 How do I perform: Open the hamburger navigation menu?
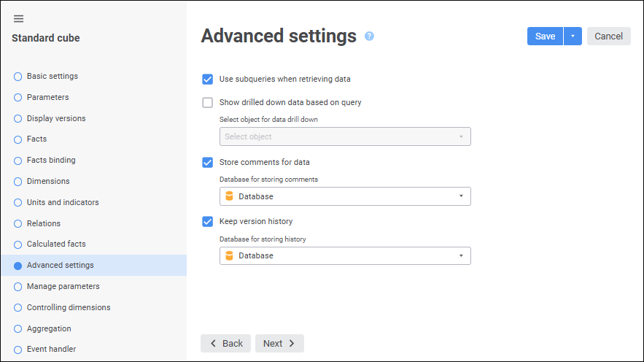click(19, 19)
